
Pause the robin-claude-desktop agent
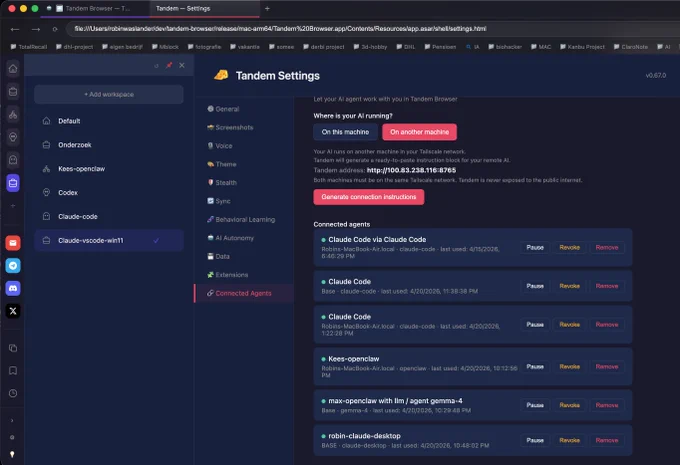pos(535,440)
